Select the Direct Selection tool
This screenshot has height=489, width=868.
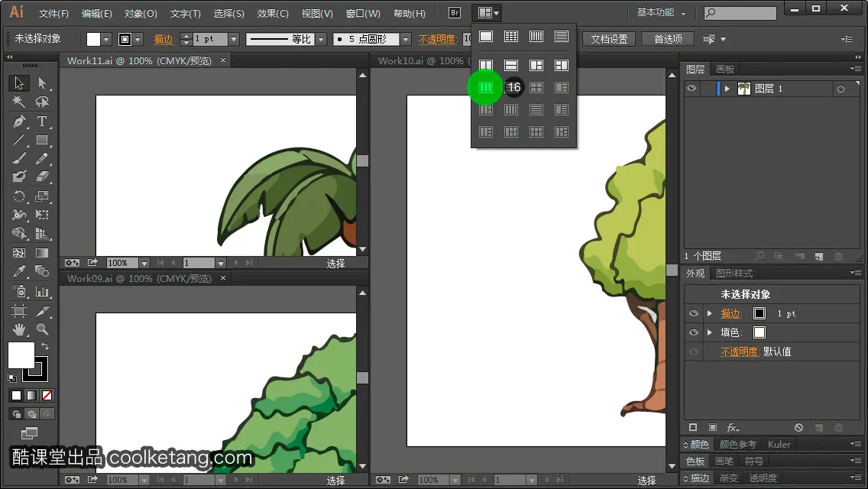[x=42, y=83]
